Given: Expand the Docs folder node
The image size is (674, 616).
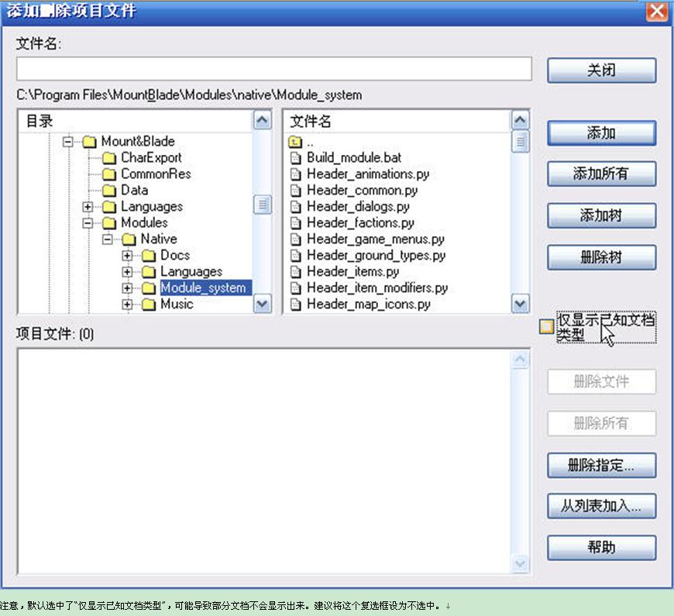Looking at the screenshot, I should (x=127, y=255).
